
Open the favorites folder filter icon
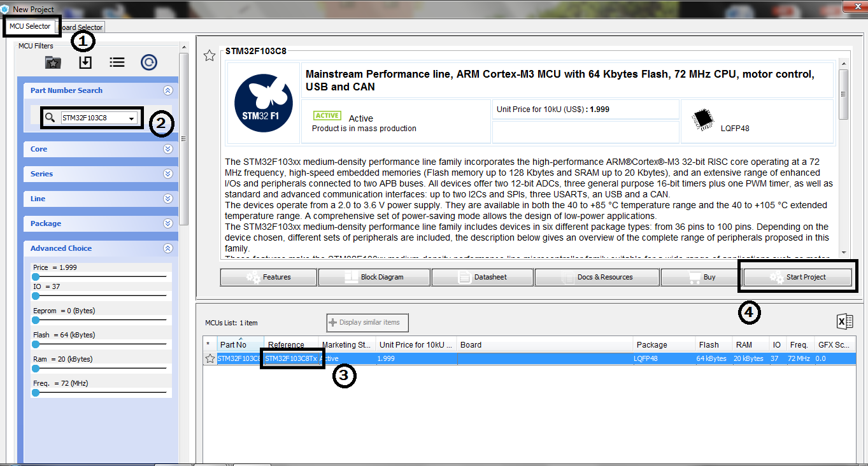pos(53,62)
